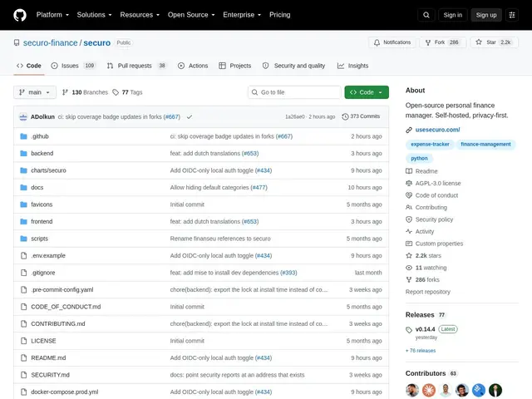Open the securo-finance organization link
The width and height of the screenshot is (532, 399).
(x=50, y=42)
